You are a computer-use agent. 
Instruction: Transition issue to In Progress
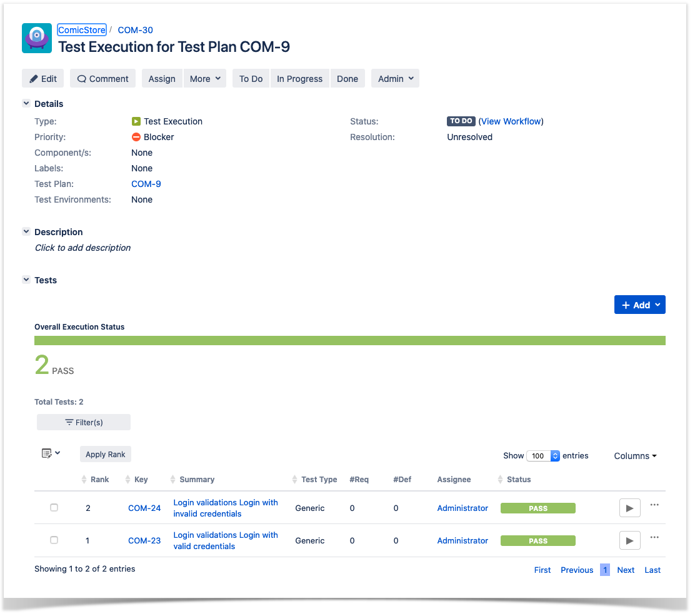[x=299, y=79]
